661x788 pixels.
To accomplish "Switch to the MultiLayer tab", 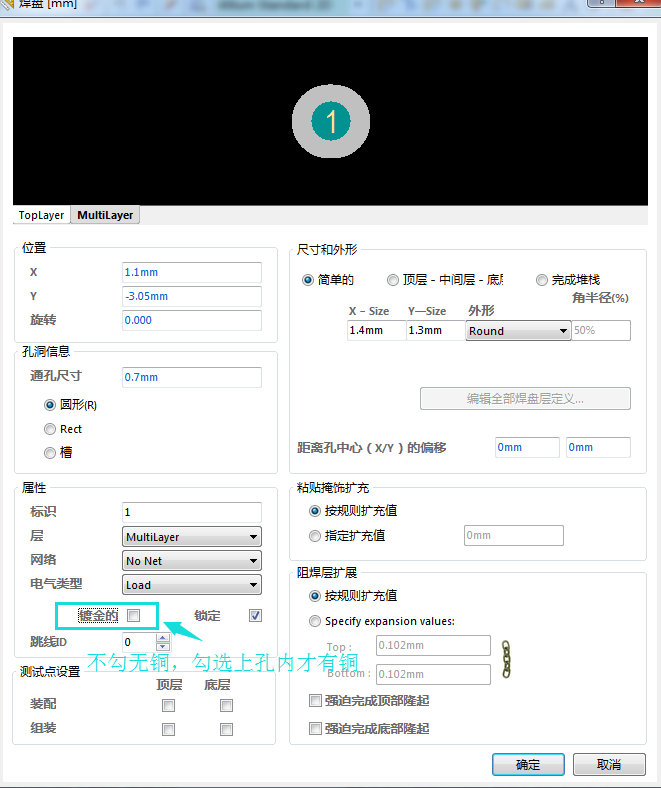I will (x=105, y=215).
